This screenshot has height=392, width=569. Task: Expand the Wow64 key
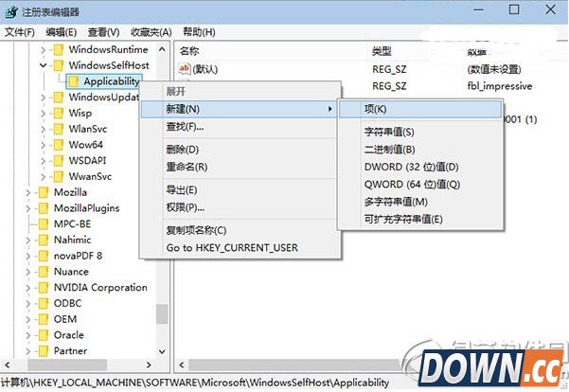pos(44,145)
